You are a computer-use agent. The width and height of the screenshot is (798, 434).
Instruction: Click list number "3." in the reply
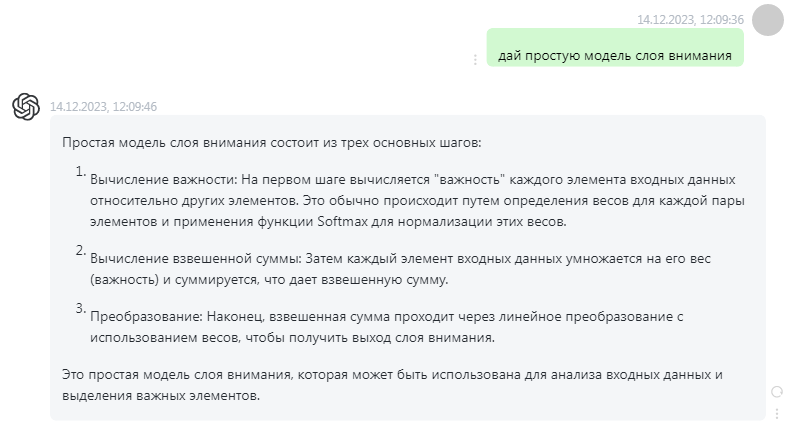pyautogui.click(x=81, y=309)
